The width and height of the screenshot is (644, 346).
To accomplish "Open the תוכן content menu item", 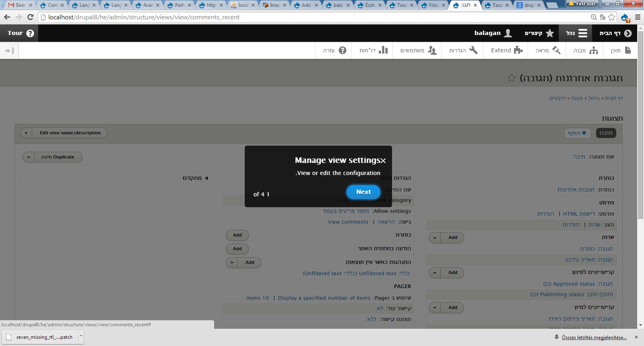I will point(620,50).
